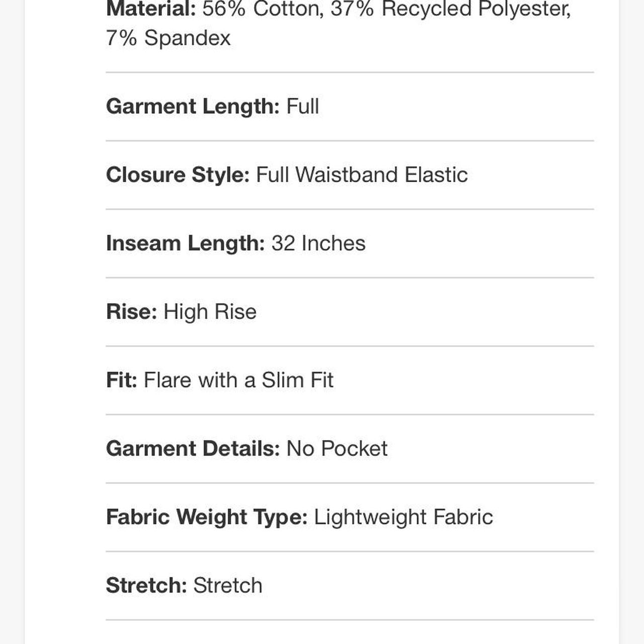This screenshot has width=644, height=644.
Task: Select the "Full" garment length value
Action: (302, 107)
